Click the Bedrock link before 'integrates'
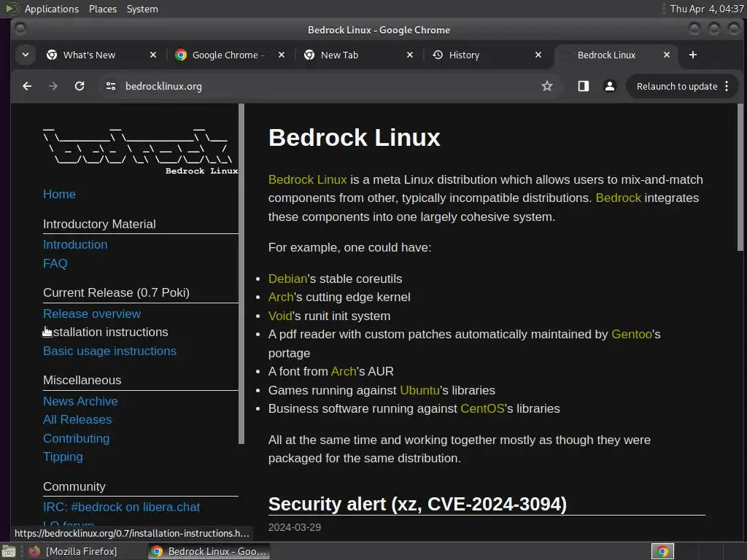 pyautogui.click(x=619, y=198)
